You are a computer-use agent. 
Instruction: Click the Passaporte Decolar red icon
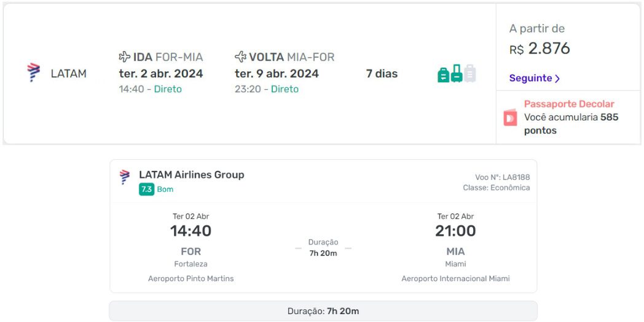[511, 117]
